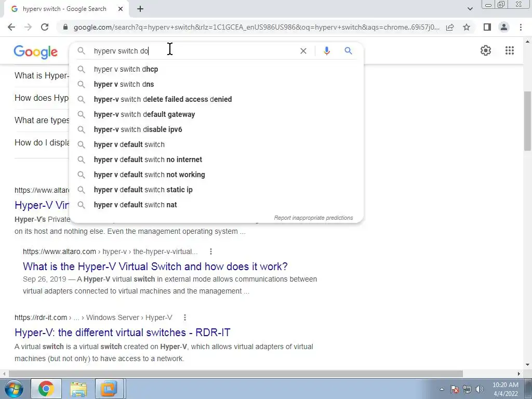The width and height of the screenshot is (532, 399).
Task: Show hidden system tray icons
Action: [442, 389]
